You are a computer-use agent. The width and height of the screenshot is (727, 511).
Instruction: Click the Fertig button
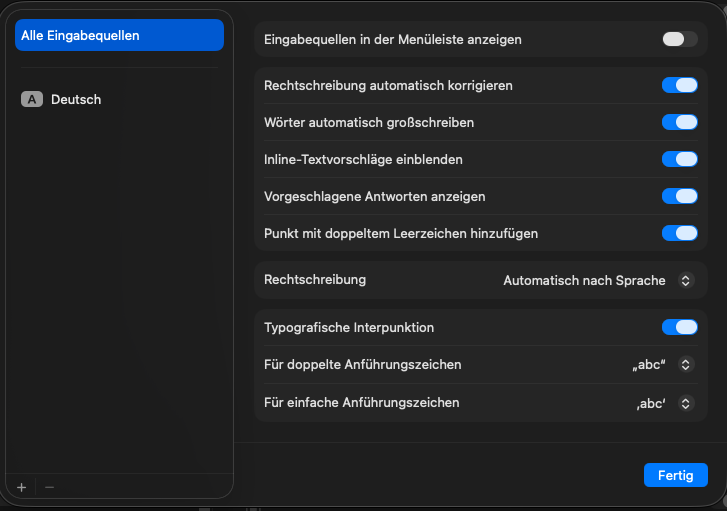(x=676, y=475)
